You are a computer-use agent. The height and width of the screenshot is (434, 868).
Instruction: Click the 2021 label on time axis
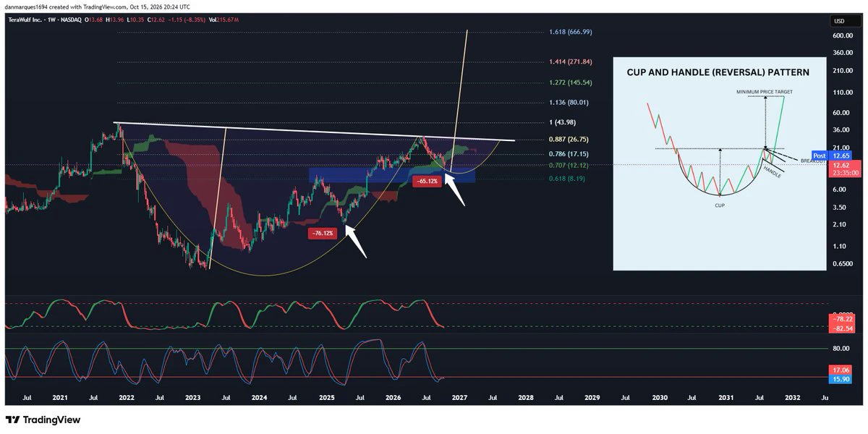coord(60,398)
